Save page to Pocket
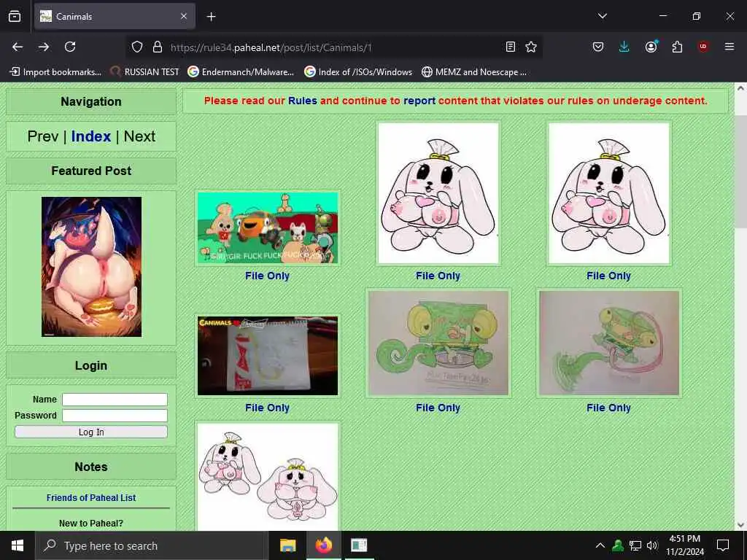The height and width of the screenshot is (560, 747). point(598,47)
